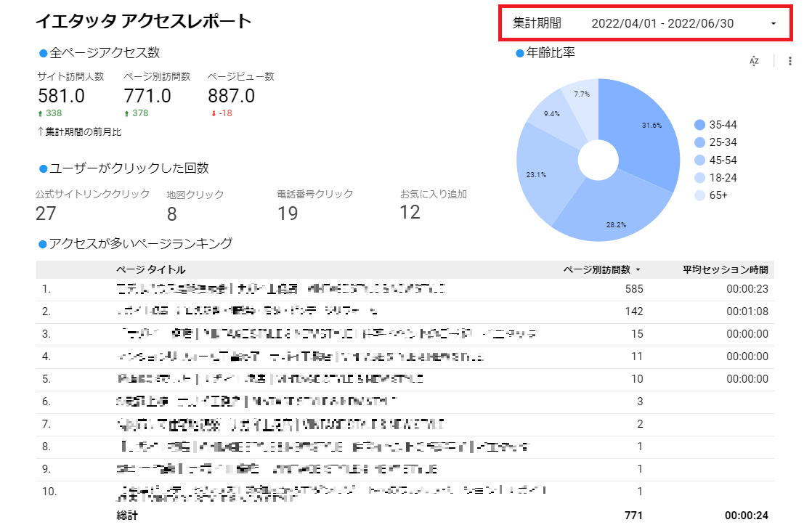812x525 pixels.
Task: Open the three-dot more options menu
Action: pos(789,61)
